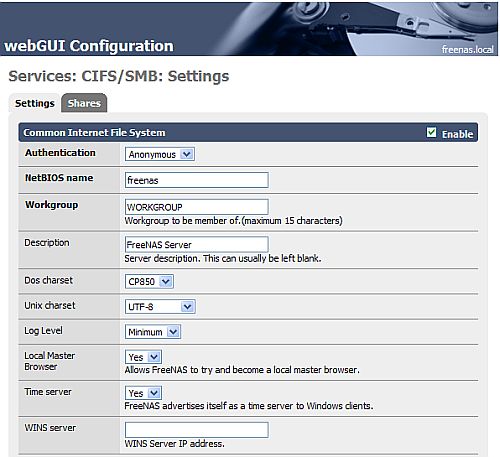This screenshot has height=457, width=500.
Task: Select the Settings tab
Action: click(35, 103)
